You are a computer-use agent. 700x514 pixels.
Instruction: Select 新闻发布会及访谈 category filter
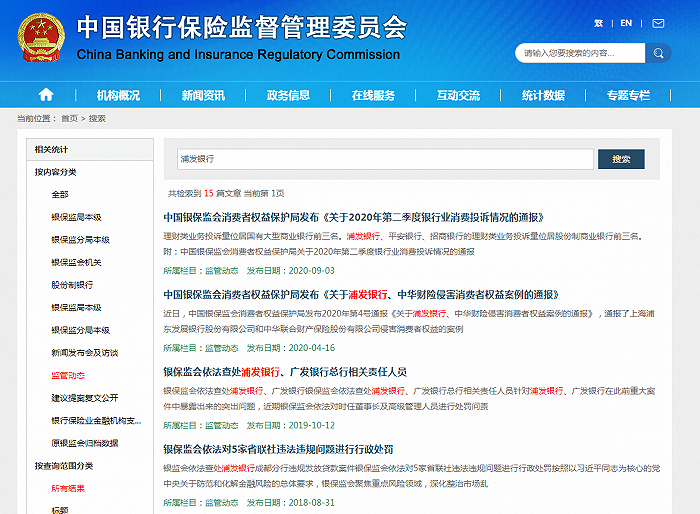tap(85, 352)
